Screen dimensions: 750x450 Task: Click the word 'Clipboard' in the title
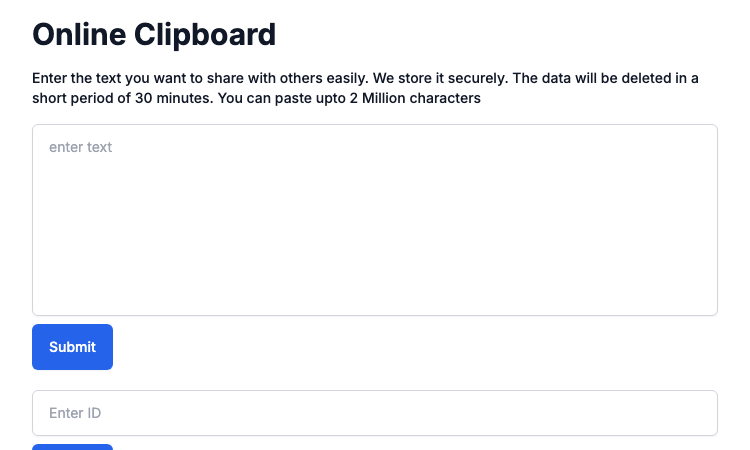click(x=205, y=34)
